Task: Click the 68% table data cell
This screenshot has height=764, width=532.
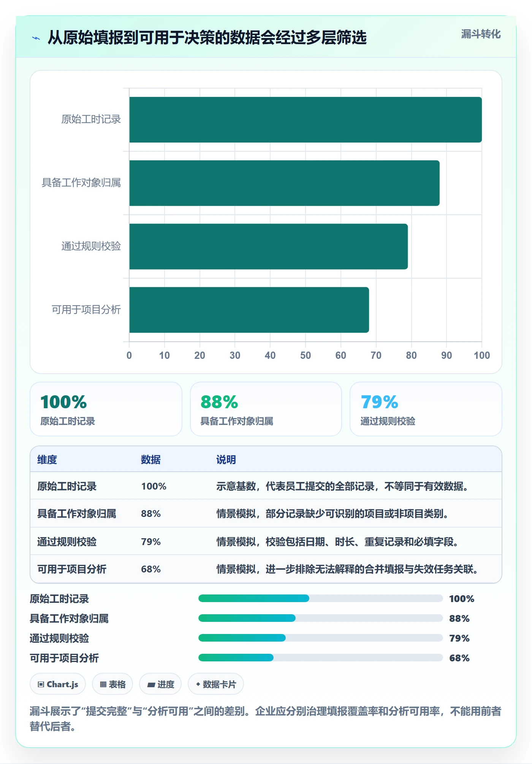Action: [x=151, y=569]
